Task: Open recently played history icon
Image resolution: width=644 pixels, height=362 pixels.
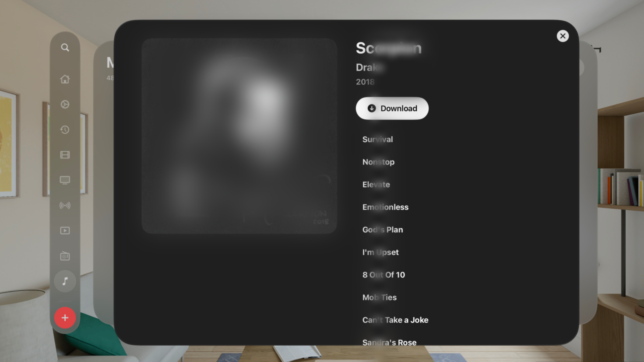Action: (x=65, y=130)
